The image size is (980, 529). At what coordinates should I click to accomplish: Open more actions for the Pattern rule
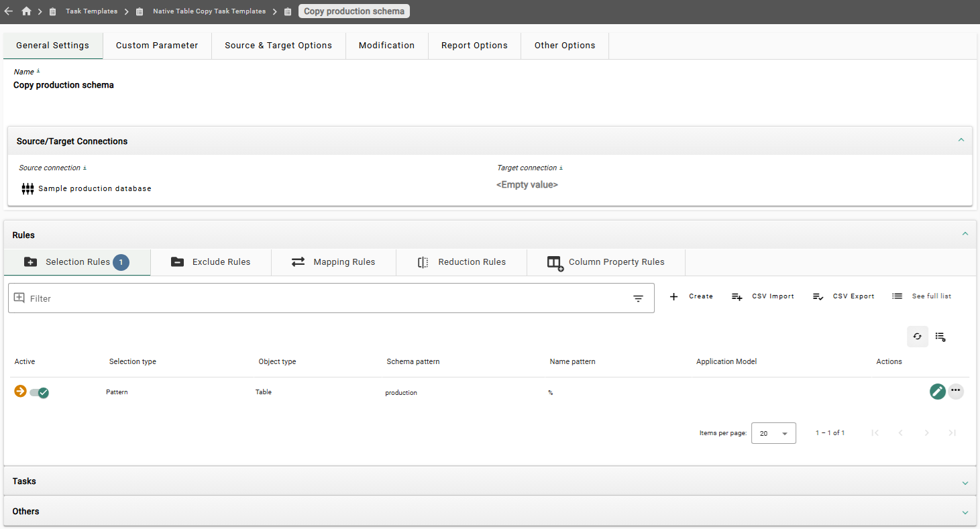[956, 391]
